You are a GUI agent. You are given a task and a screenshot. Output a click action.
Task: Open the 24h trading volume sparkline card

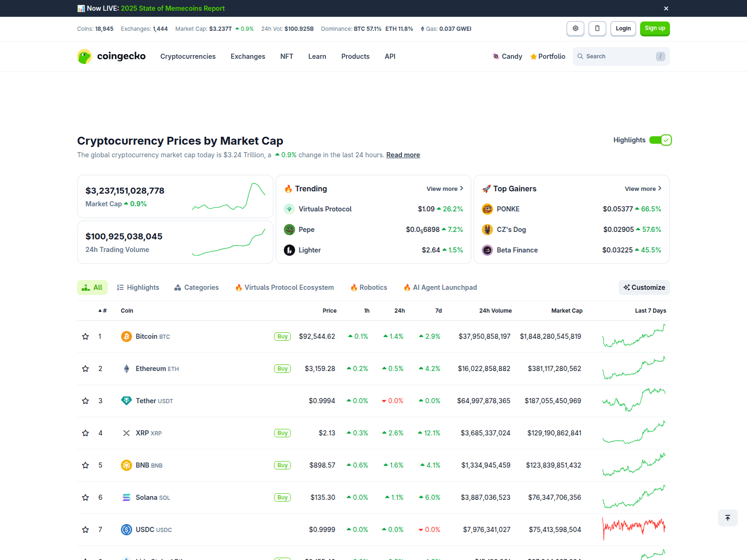[175, 242]
